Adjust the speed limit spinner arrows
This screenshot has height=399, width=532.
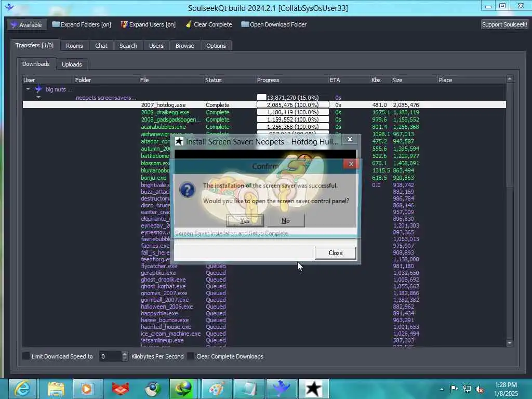[x=125, y=356]
